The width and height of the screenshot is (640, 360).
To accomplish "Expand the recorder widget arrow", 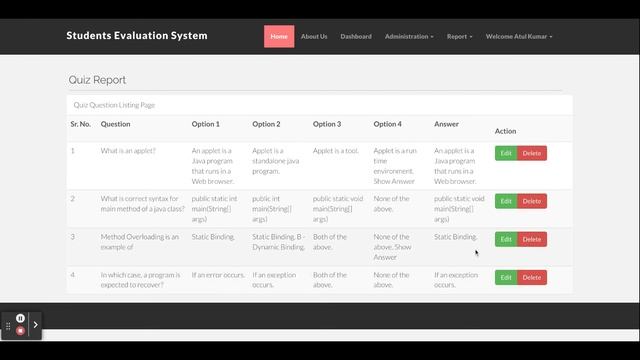I will 36,324.
